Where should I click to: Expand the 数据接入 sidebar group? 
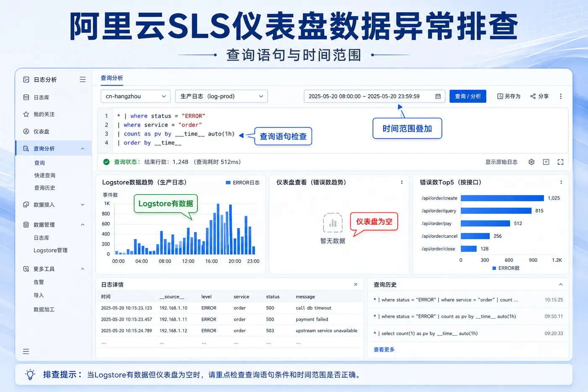point(83,205)
